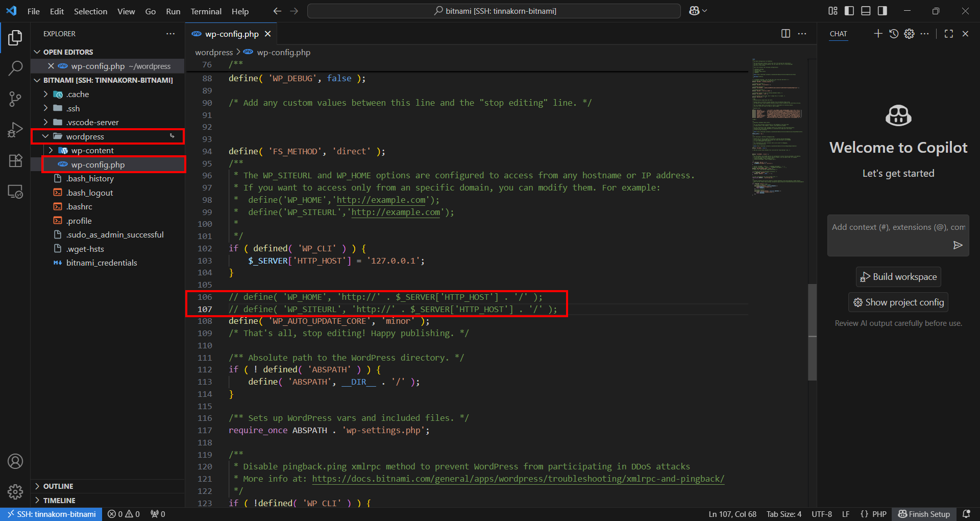
Task: Send the chat message arrow
Action: coord(958,245)
